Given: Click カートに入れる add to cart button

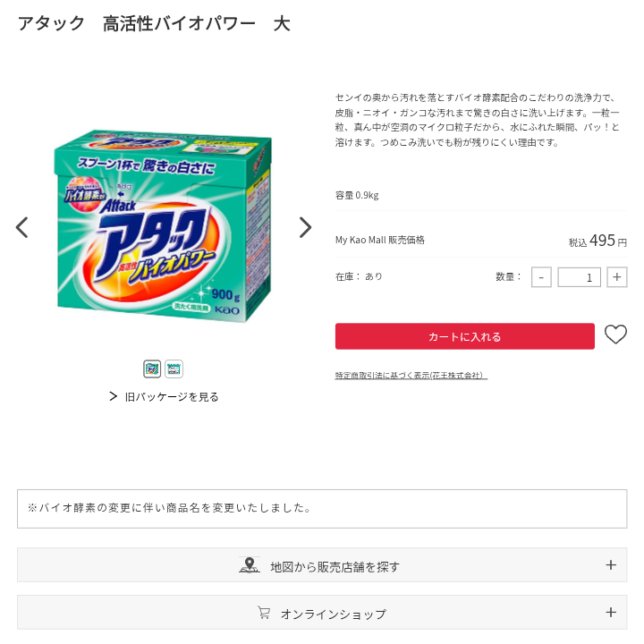Looking at the screenshot, I should tap(464, 336).
